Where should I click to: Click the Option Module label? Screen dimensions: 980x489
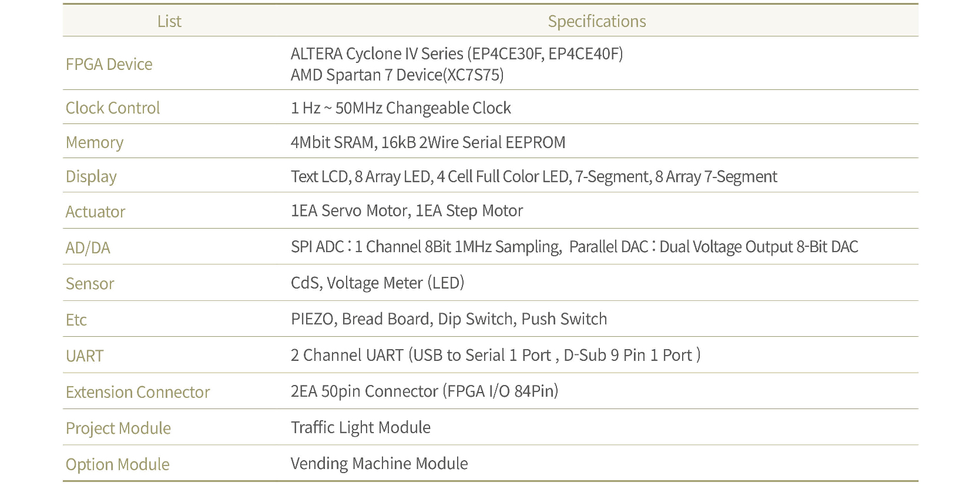(x=118, y=464)
